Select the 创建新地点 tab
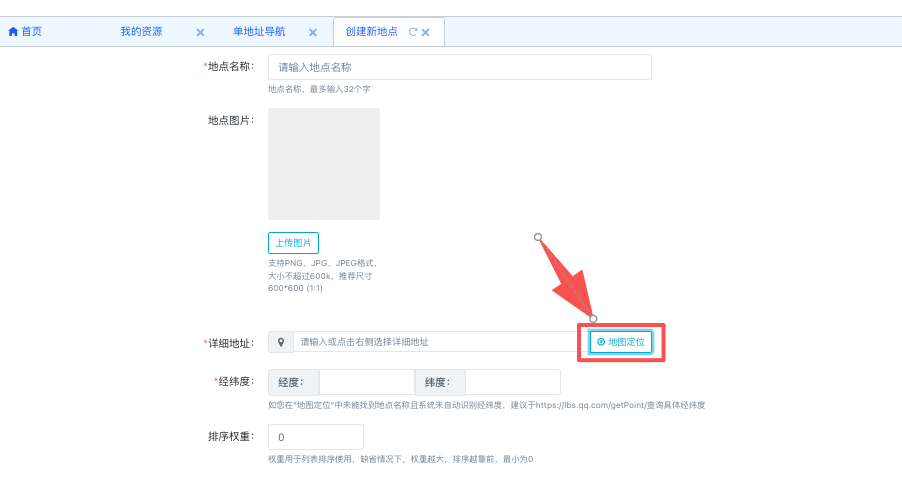This screenshot has width=902, height=489. [x=371, y=32]
